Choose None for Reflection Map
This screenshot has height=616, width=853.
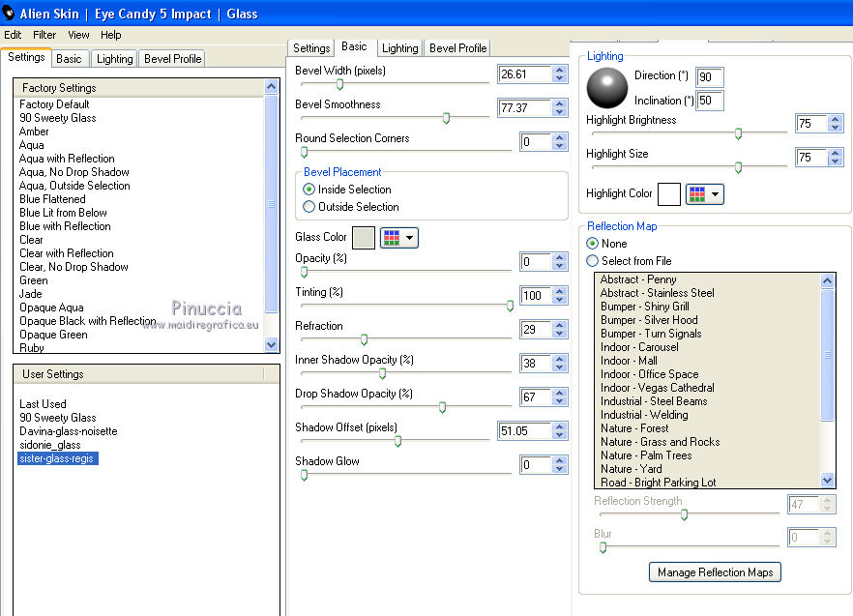(x=593, y=244)
